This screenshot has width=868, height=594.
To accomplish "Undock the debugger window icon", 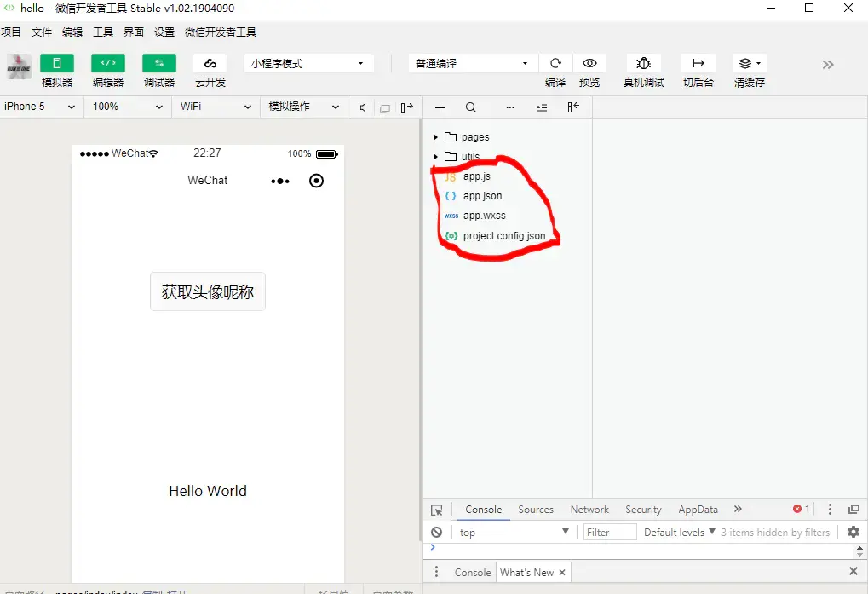I will click(854, 509).
